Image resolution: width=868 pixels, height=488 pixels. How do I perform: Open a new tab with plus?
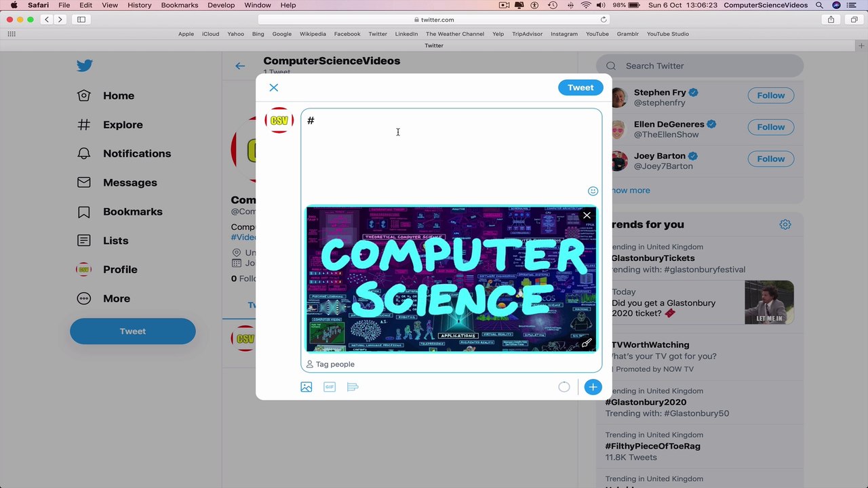pyautogui.click(x=861, y=45)
